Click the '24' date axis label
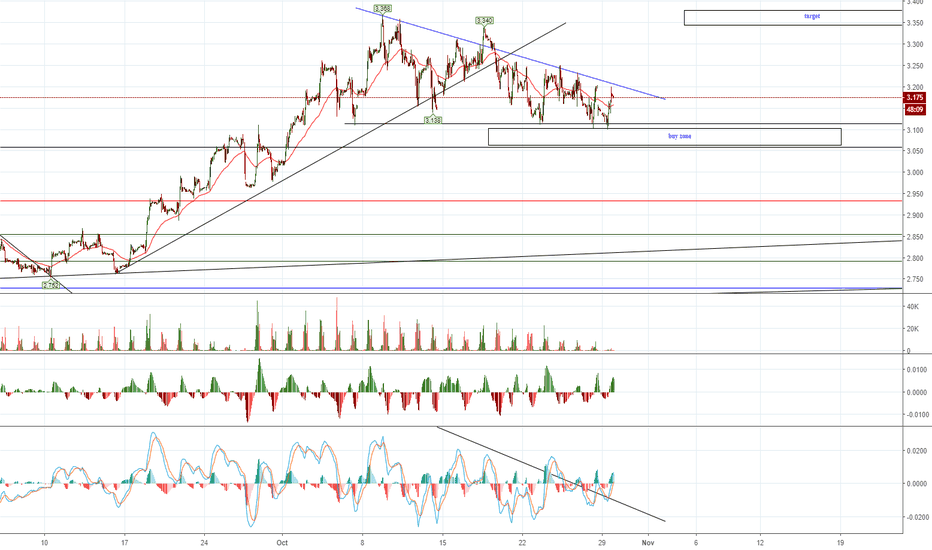Viewport: 932px width, 550px height. [x=204, y=543]
